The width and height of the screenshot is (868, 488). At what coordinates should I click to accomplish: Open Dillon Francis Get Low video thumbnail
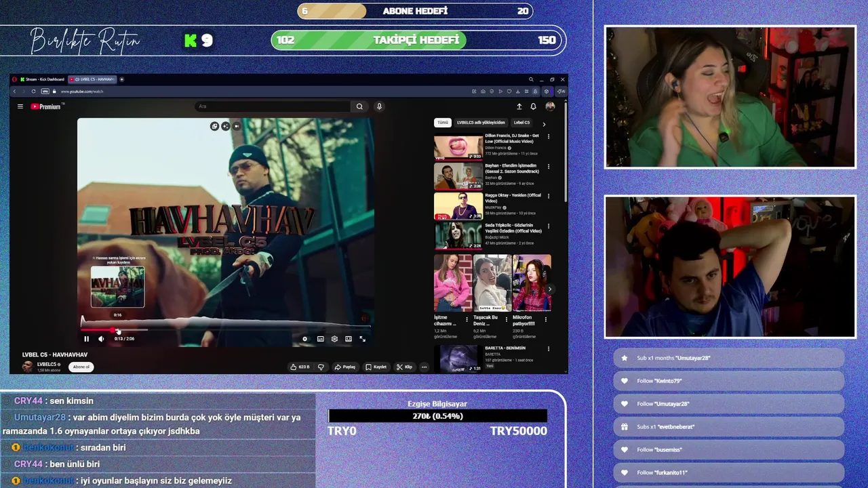458,147
